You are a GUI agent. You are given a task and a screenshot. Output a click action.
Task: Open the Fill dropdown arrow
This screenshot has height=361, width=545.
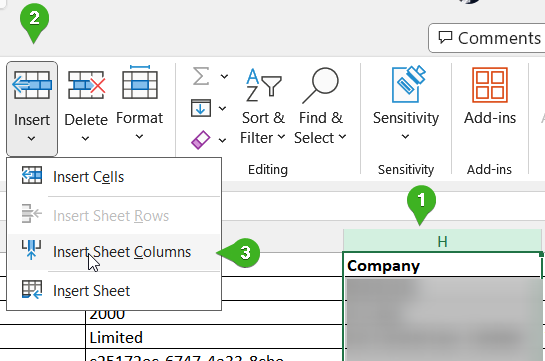222,108
